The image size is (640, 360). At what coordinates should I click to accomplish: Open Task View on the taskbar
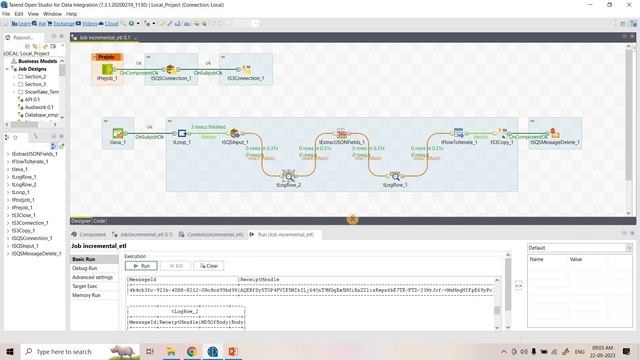point(150,351)
